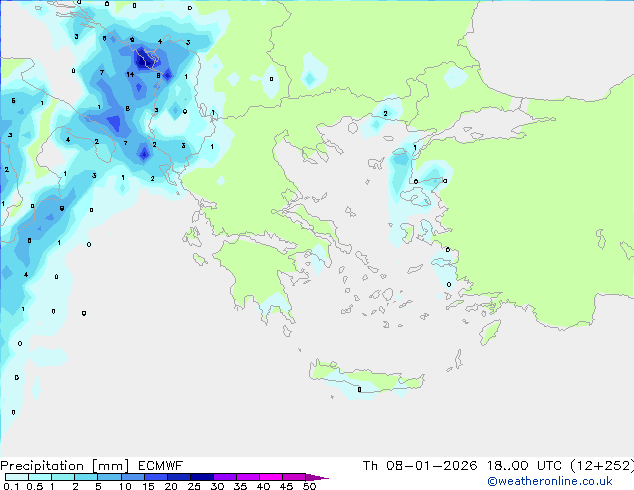This screenshot has width=634, height=490.
Task: Pick the dark navy swatch between 25 and 30
Action: [x=202, y=477]
